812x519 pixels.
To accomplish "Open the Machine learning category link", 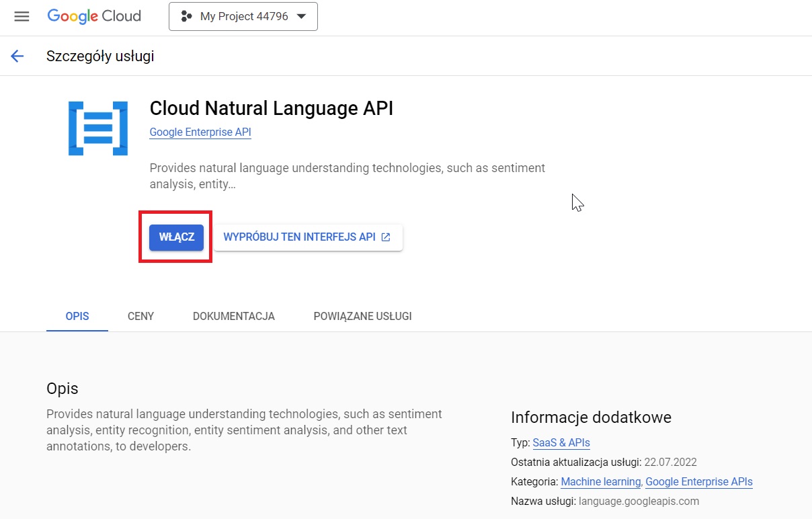I will (x=600, y=481).
